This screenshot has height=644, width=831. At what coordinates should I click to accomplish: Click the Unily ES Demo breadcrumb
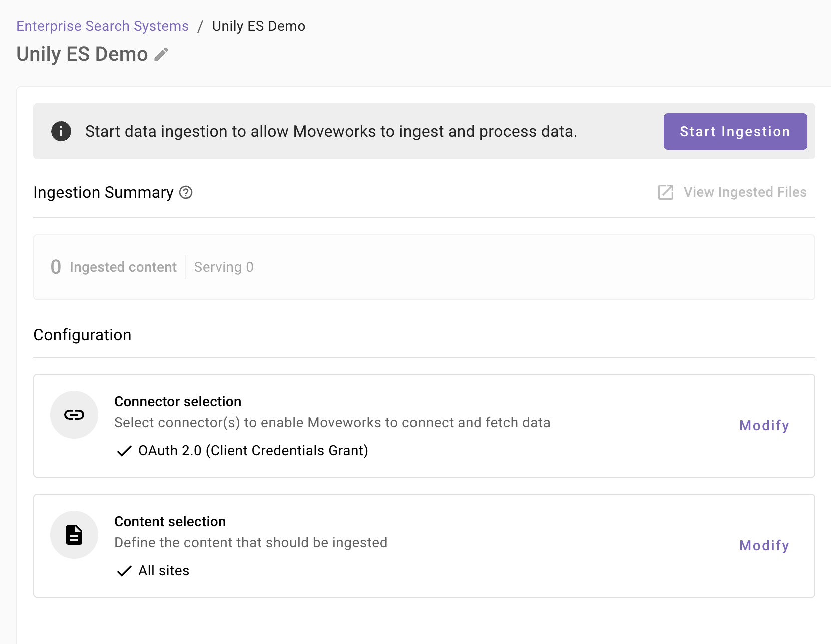(x=258, y=26)
